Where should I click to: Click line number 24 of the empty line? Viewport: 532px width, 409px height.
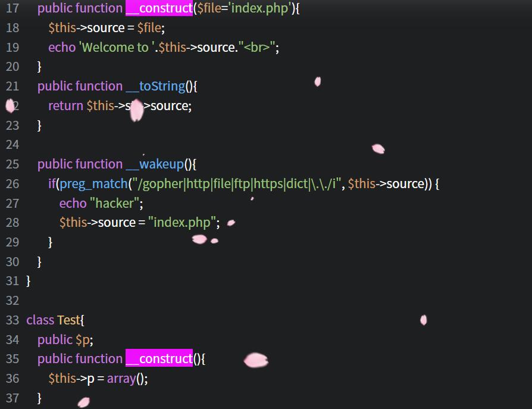[12, 145]
